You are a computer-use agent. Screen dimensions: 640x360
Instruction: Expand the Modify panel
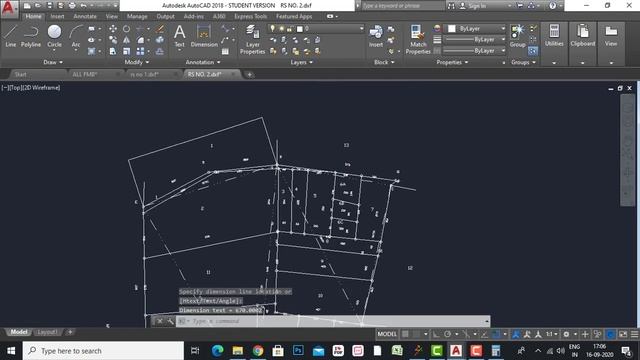[x=137, y=62]
